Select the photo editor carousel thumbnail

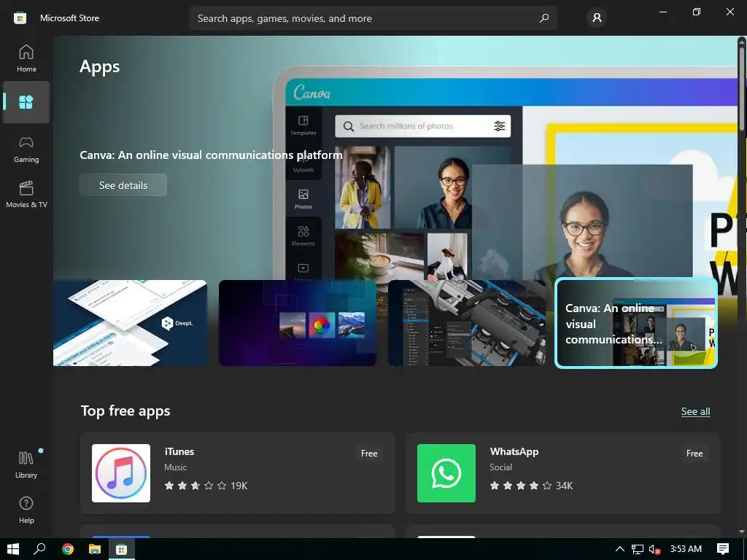click(298, 323)
